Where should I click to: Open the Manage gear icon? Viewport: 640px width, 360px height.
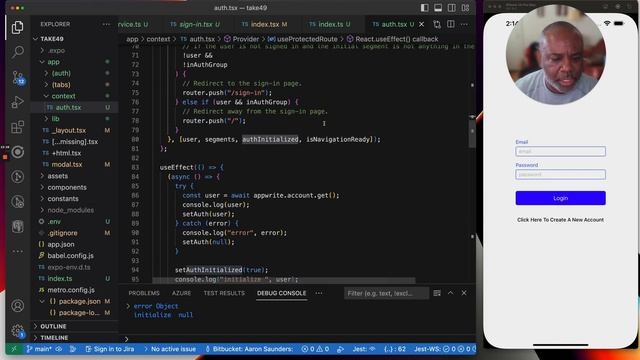pyautogui.click(x=18, y=331)
